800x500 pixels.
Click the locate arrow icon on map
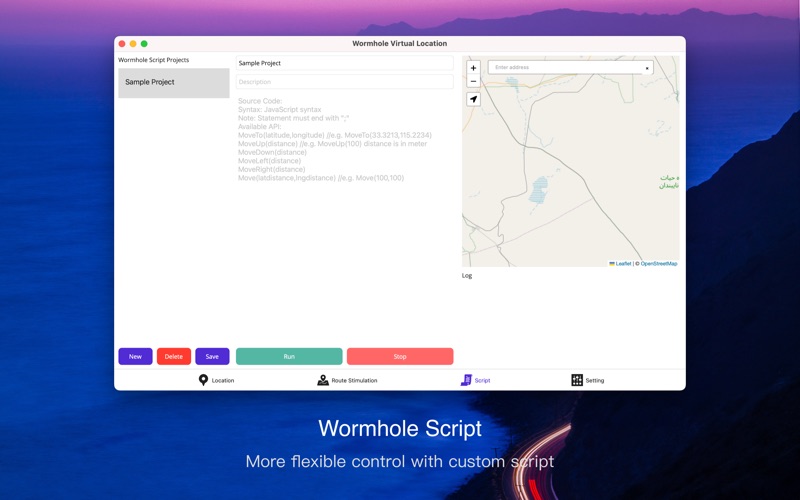click(x=473, y=99)
